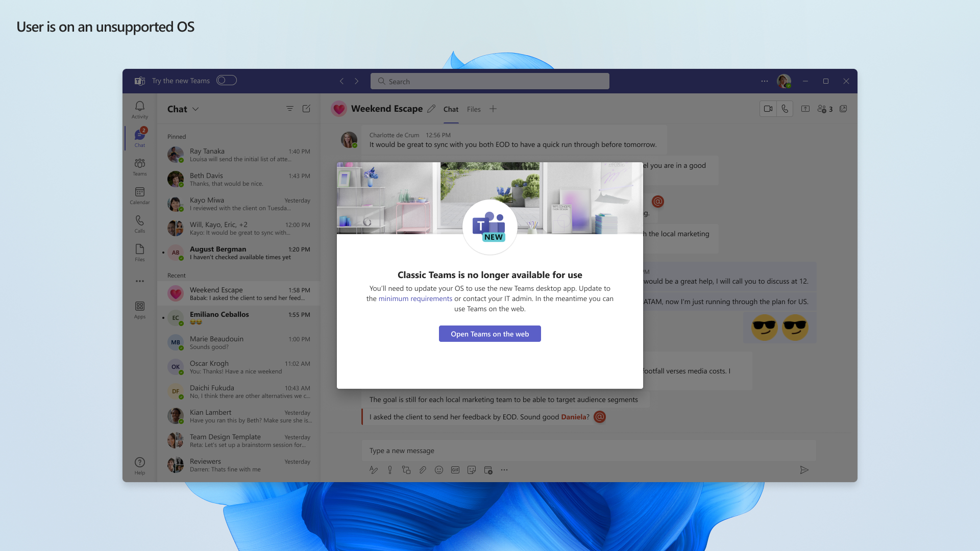The width and height of the screenshot is (980, 551).
Task: Open Teams on the web button
Action: [x=490, y=334]
